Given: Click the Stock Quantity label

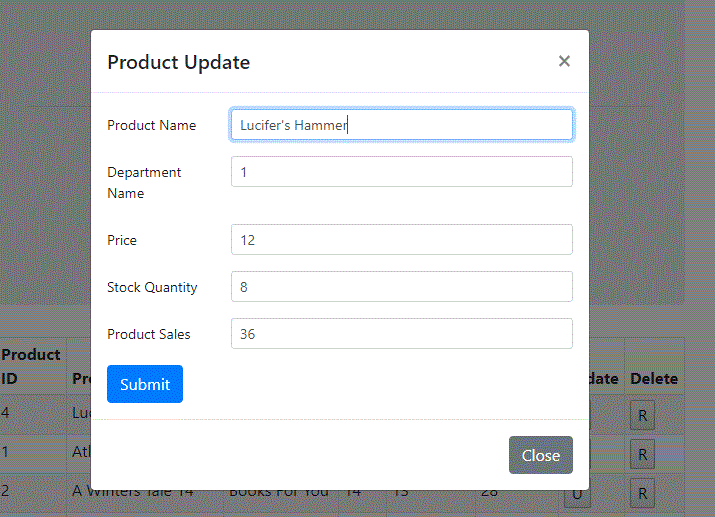Looking at the screenshot, I should point(152,288).
